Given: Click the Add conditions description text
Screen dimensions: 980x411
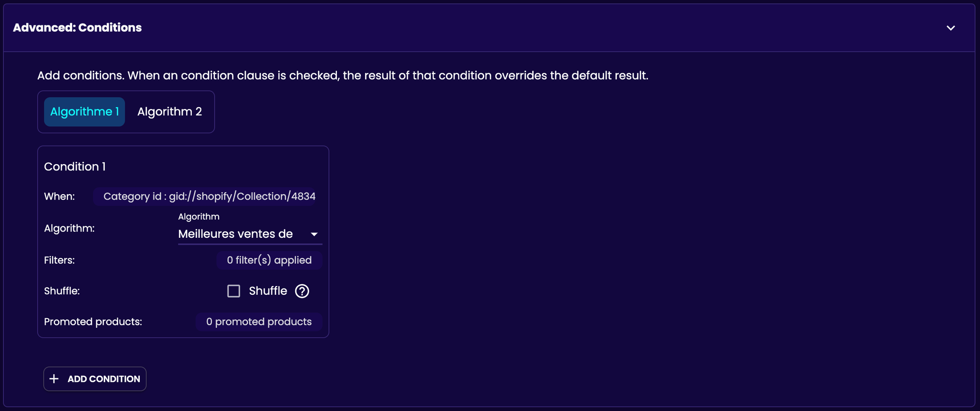Looking at the screenshot, I should click(x=343, y=76).
